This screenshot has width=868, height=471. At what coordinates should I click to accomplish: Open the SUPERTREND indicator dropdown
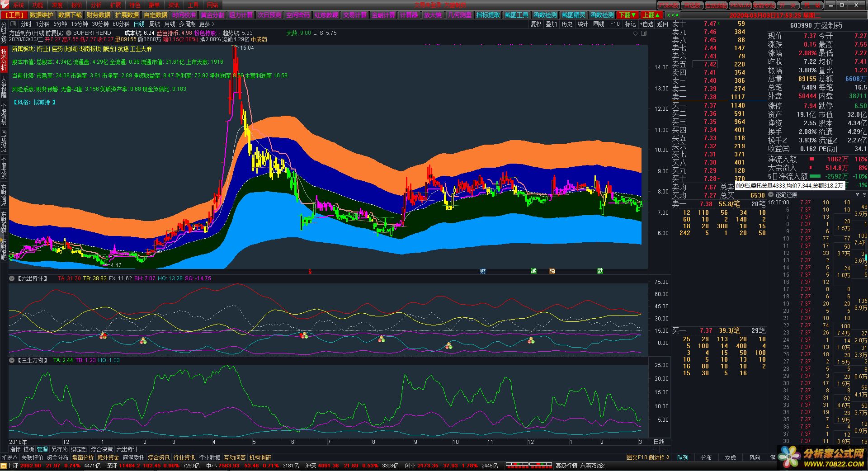click(x=69, y=33)
